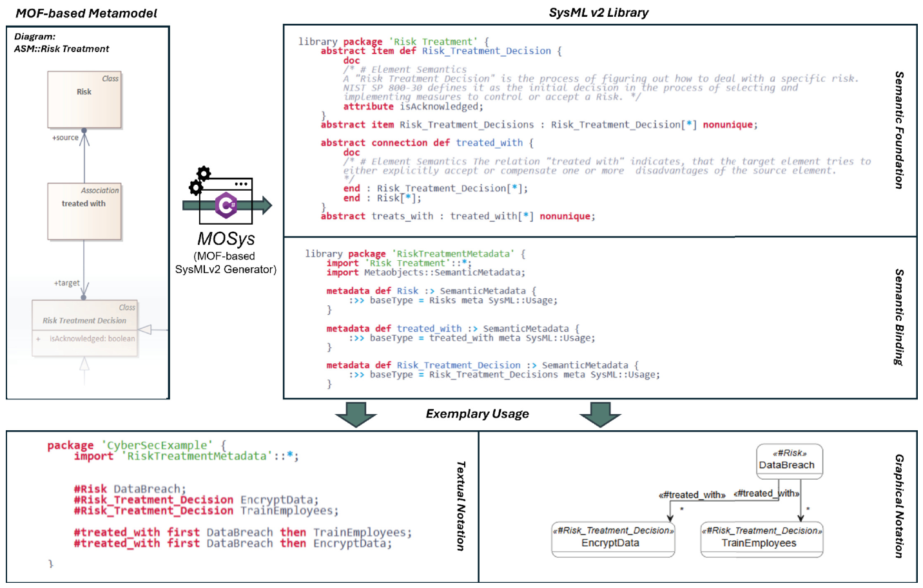The image size is (923, 588).
Task: Click the 'SysML v2 Library' heading
Action: click(599, 13)
